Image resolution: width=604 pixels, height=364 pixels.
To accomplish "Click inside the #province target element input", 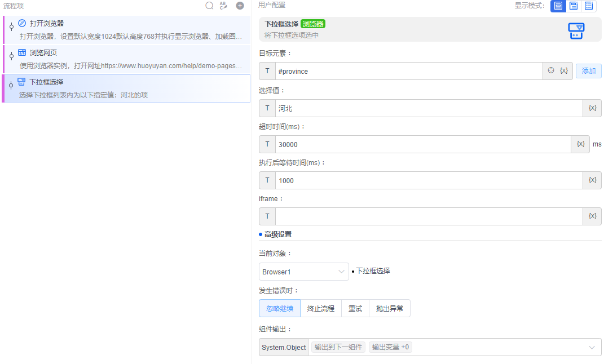I will tap(395, 70).
